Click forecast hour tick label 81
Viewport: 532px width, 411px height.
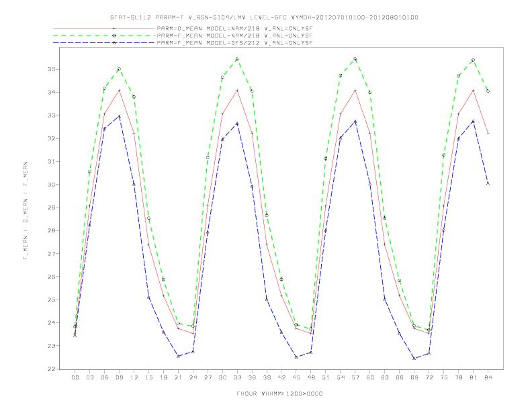[x=474, y=377]
